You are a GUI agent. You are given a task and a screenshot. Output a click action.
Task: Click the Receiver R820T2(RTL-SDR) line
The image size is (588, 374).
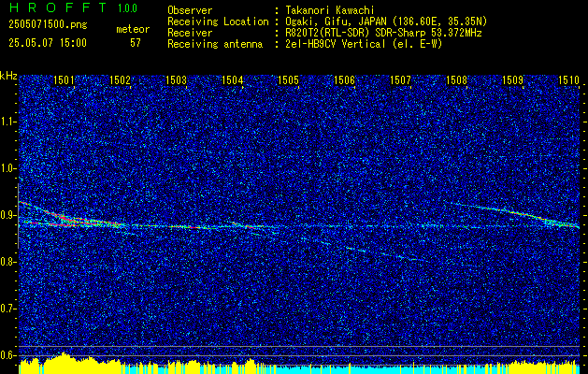point(383,33)
